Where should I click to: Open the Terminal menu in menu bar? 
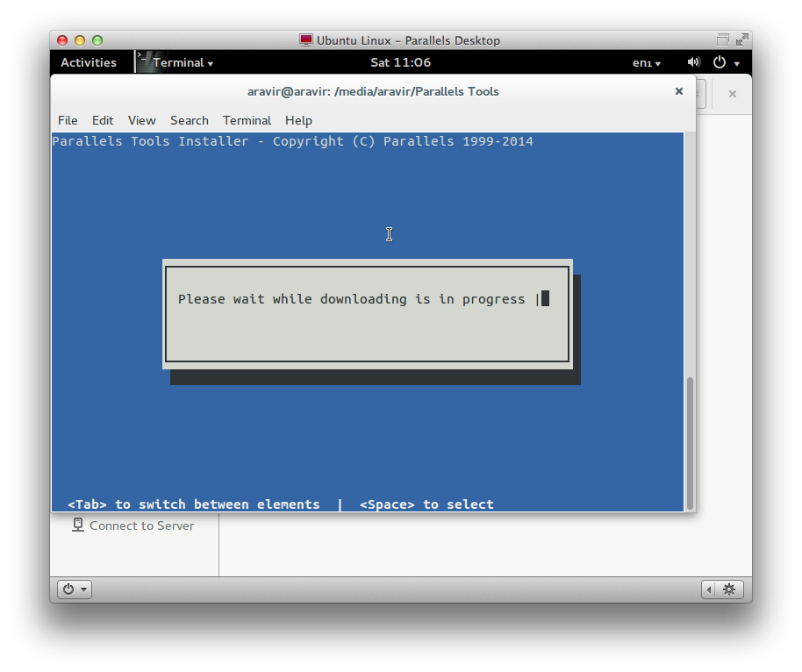click(247, 120)
